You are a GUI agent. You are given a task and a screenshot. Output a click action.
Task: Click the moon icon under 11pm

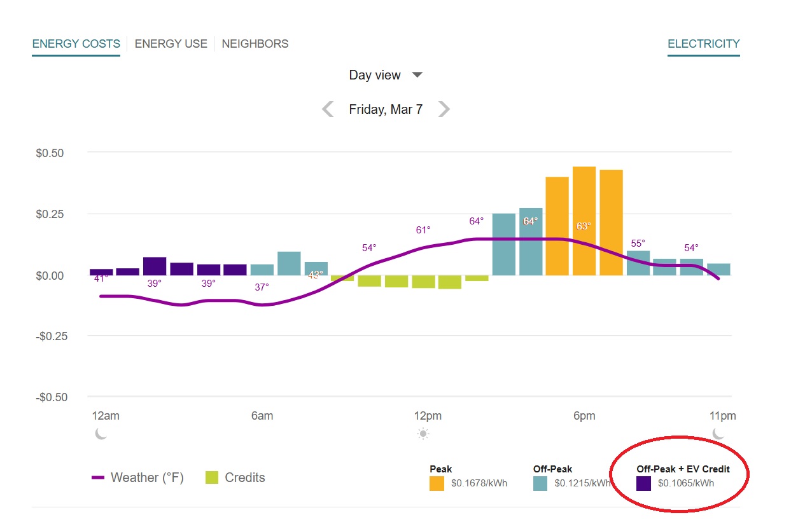coord(718,434)
